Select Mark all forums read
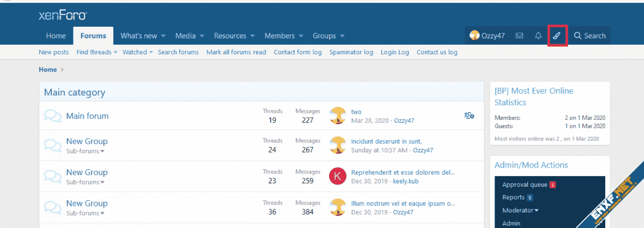The height and width of the screenshot is (228, 644). click(x=236, y=52)
